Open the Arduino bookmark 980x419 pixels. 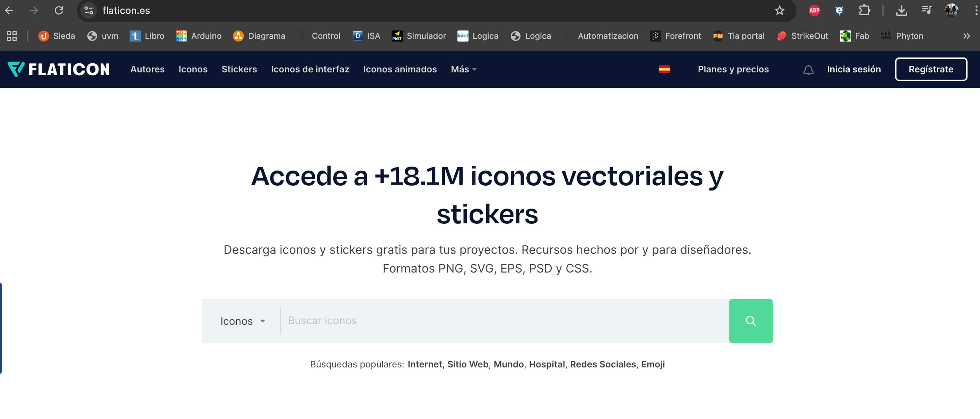pyautogui.click(x=199, y=36)
